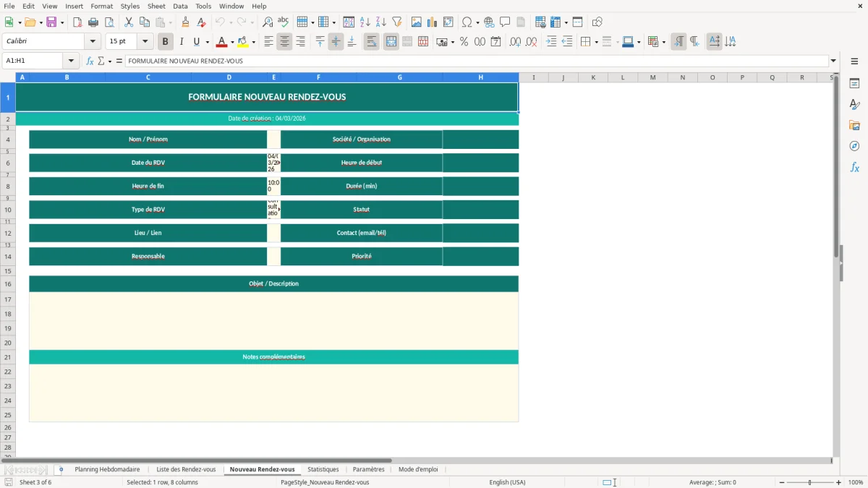Toggle Wrap Text button
This screenshot has height=488, width=868.
371,42
